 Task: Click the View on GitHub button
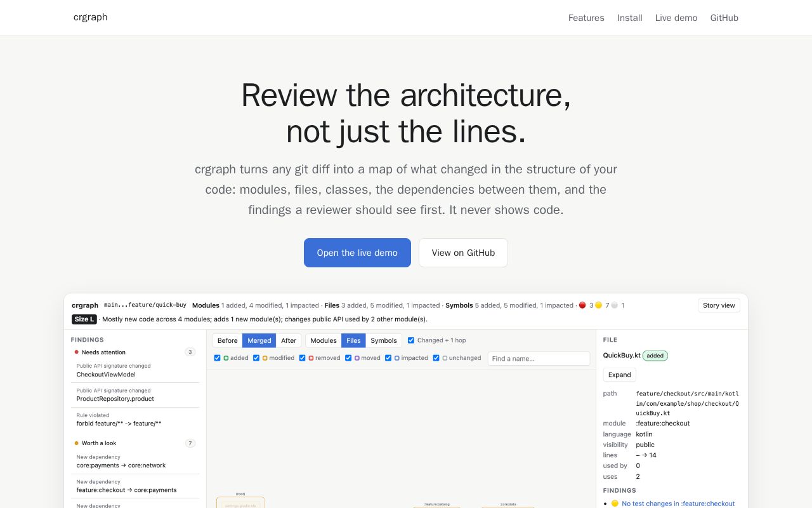click(x=463, y=253)
